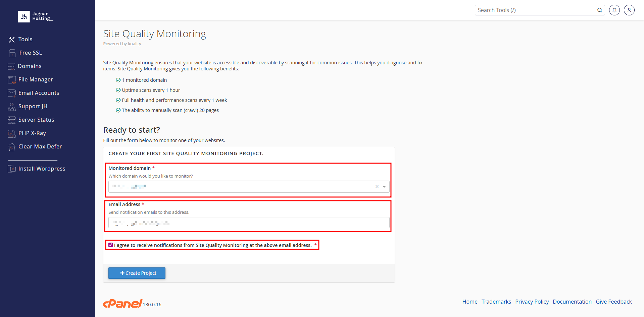This screenshot has width=644, height=317.
Task: Click the cPanel logo in the footer
Action: pos(122,304)
